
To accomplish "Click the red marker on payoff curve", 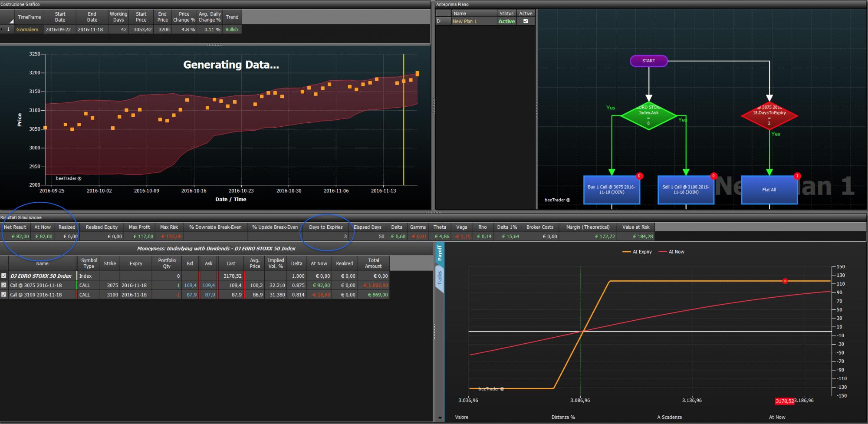I will coord(785,281).
